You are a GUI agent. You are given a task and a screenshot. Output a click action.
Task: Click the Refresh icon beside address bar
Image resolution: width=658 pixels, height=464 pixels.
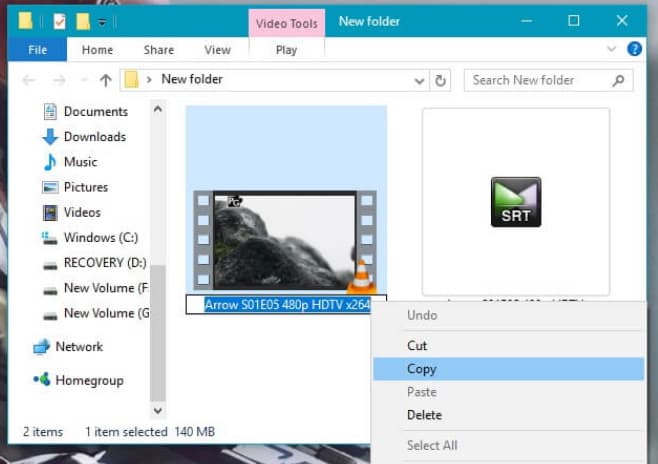[x=441, y=80]
